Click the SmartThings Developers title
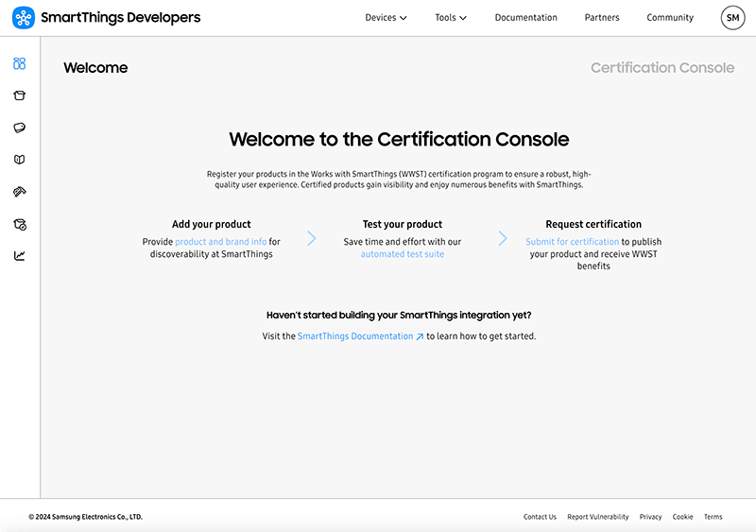The height and width of the screenshot is (532, 756). tap(121, 18)
